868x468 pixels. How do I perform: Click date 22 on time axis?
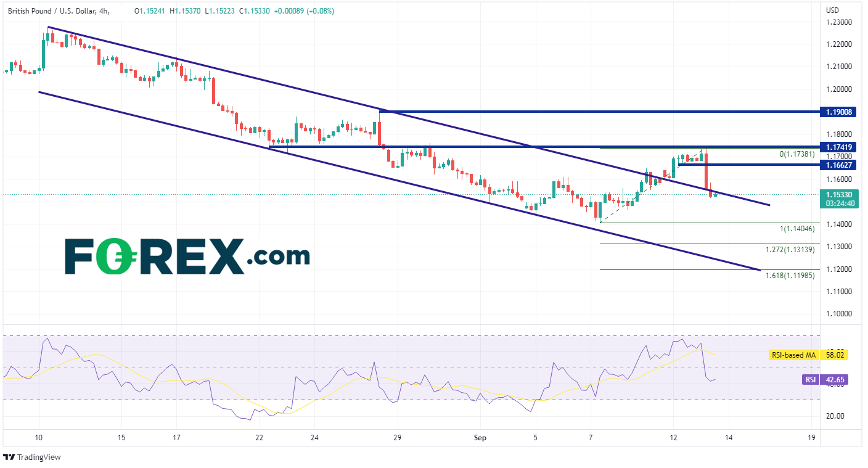tap(260, 438)
